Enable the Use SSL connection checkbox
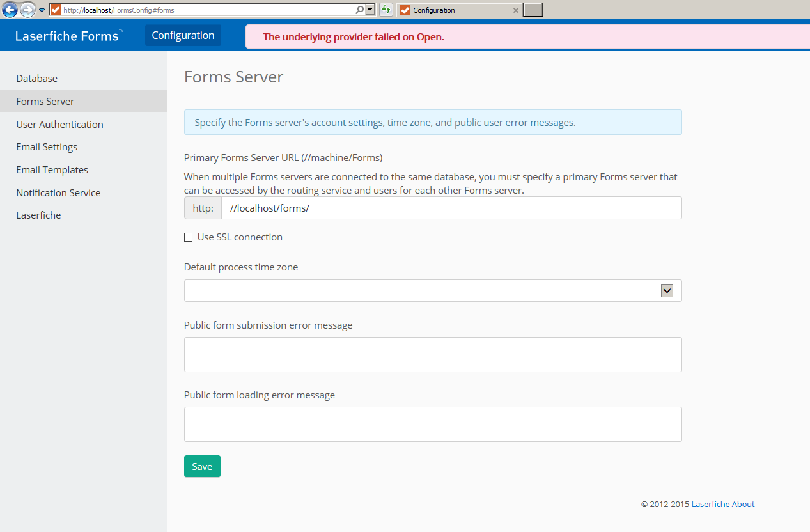The width and height of the screenshot is (810, 532). pos(188,237)
